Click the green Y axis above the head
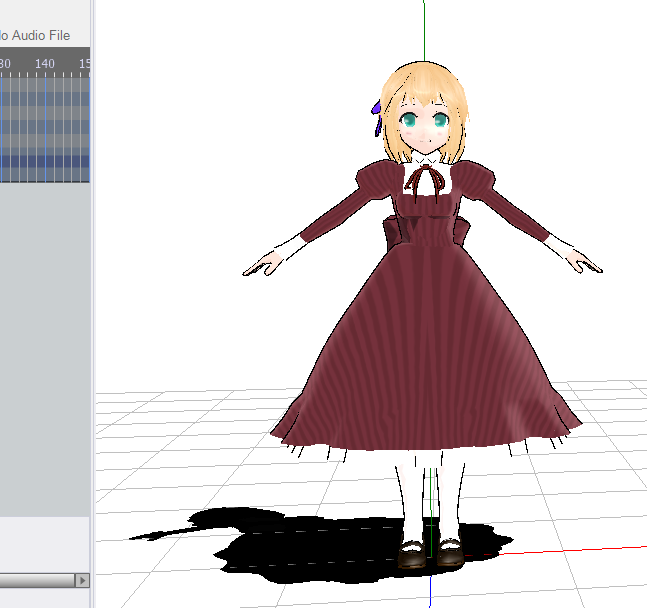647x608 pixels. point(424,30)
